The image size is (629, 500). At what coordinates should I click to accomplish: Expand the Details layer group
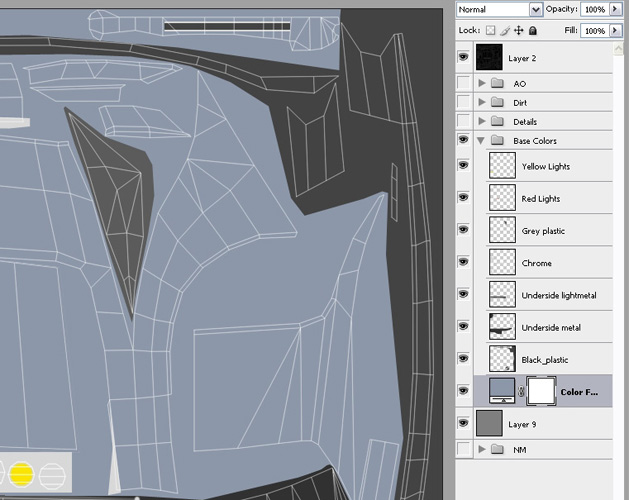tap(482, 122)
